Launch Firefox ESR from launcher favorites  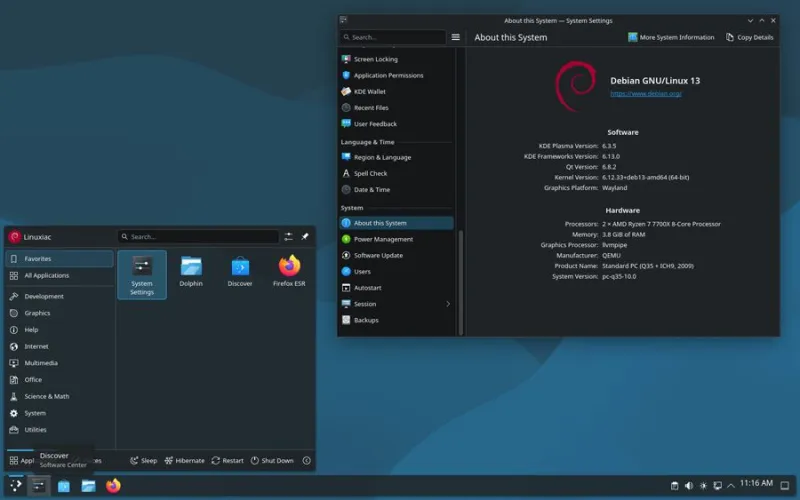[289, 272]
